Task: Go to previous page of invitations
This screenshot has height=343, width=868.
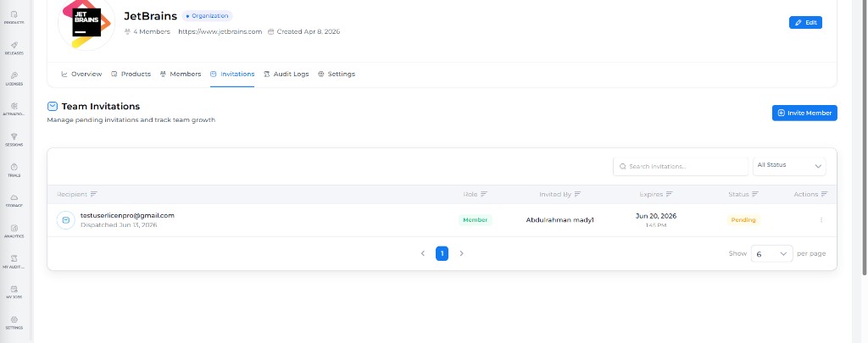Action: coord(423,253)
